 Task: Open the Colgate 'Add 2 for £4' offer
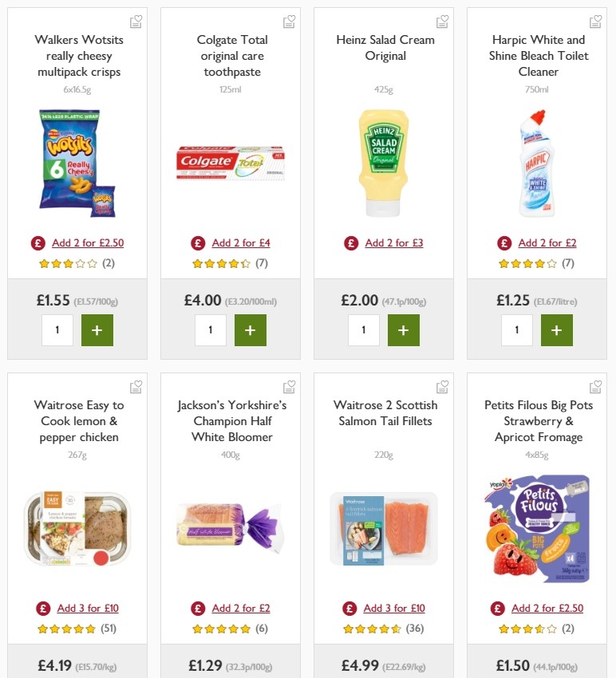tap(241, 242)
